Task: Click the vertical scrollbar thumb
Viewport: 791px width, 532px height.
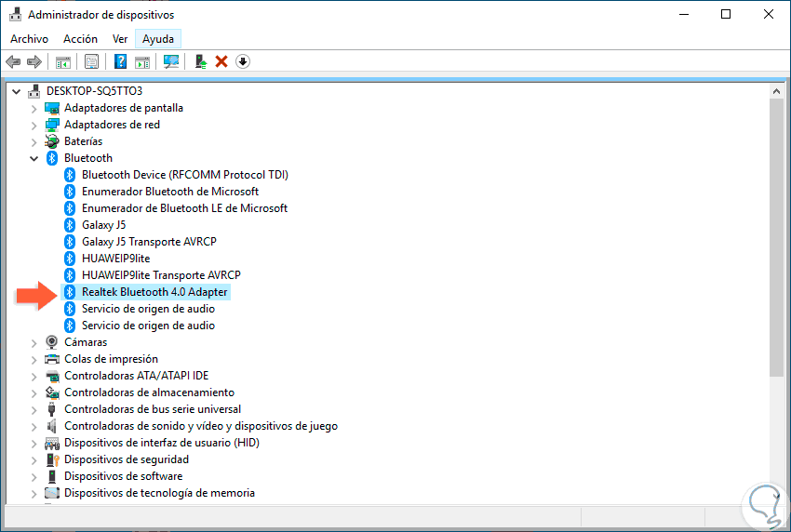Action: [x=776, y=237]
